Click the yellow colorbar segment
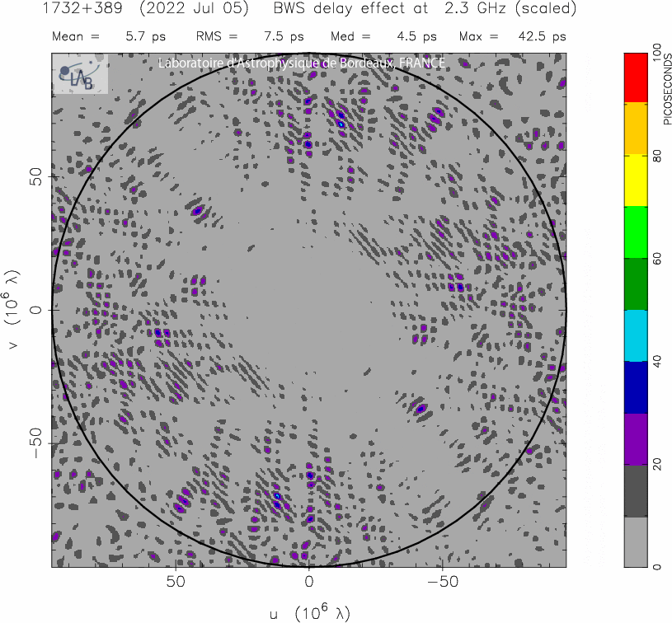672x623 pixels. point(635,180)
